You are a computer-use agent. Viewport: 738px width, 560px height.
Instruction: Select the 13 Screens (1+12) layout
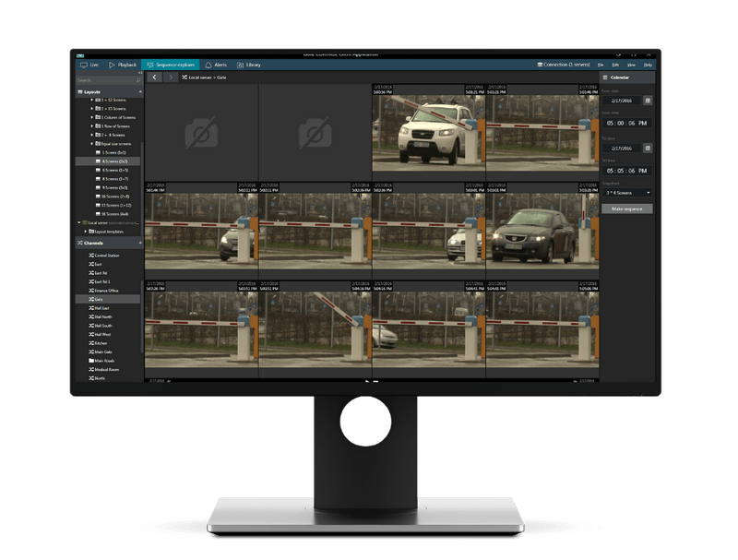[113, 205]
